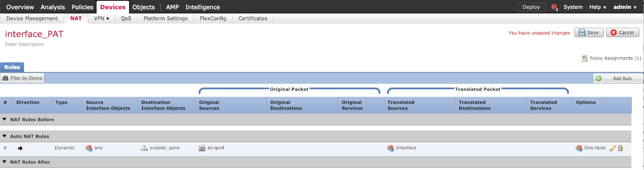This screenshot has height=170, width=644.
Task: Collapse the NAT Rules After section
Action: coord(5,162)
